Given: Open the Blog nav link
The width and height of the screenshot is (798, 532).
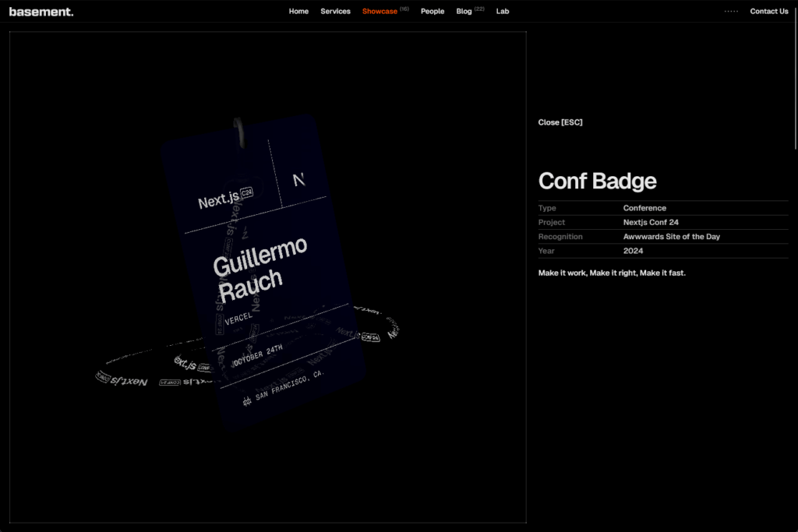Looking at the screenshot, I should pos(464,11).
